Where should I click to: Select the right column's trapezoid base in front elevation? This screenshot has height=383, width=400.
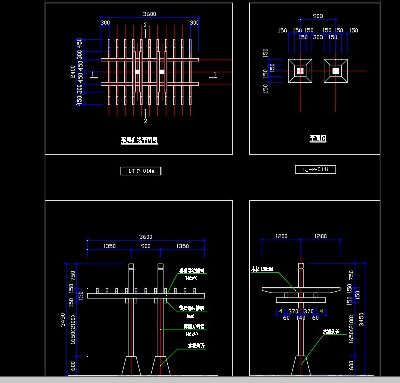(x=160, y=366)
